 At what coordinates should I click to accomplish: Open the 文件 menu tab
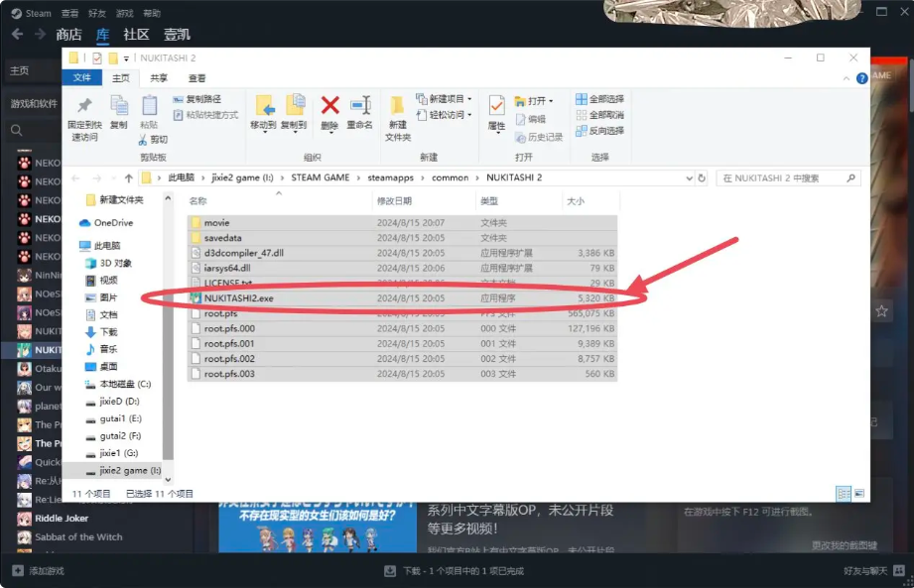[81, 78]
